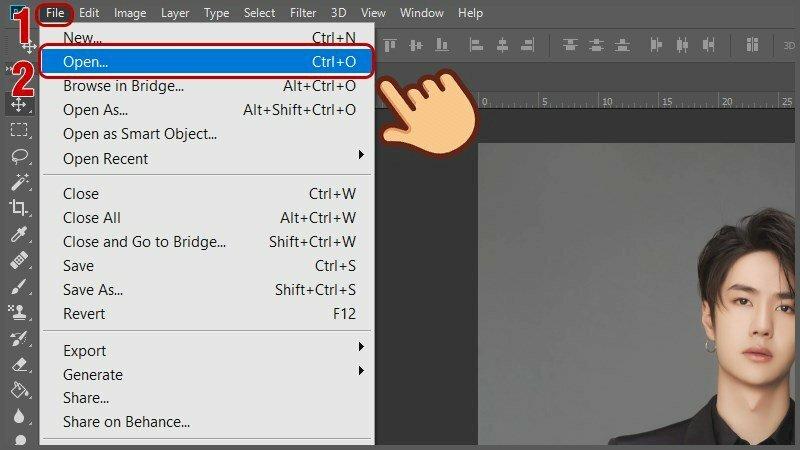This screenshot has height=450, width=800.
Task: Open the Help menu
Action: [470, 13]
